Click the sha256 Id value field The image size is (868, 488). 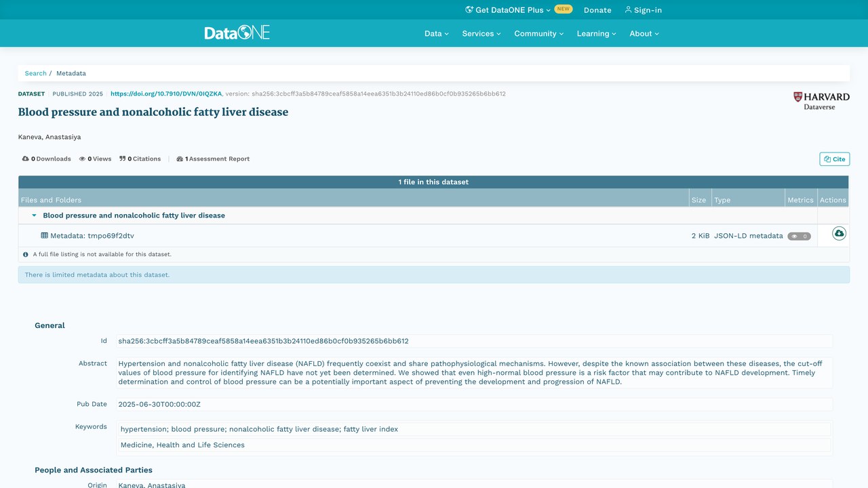(x=474, y=341)
